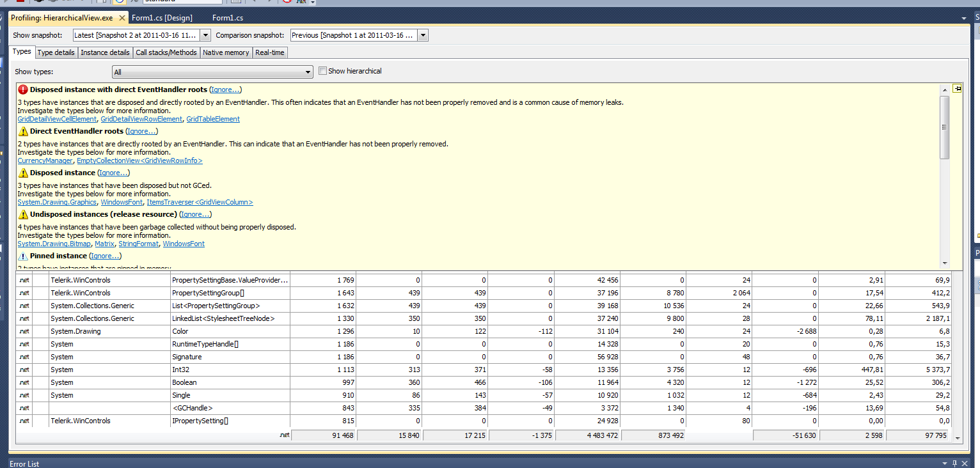
Task: Open the document tabs overflow list arrow
Action: coord(963,18)
